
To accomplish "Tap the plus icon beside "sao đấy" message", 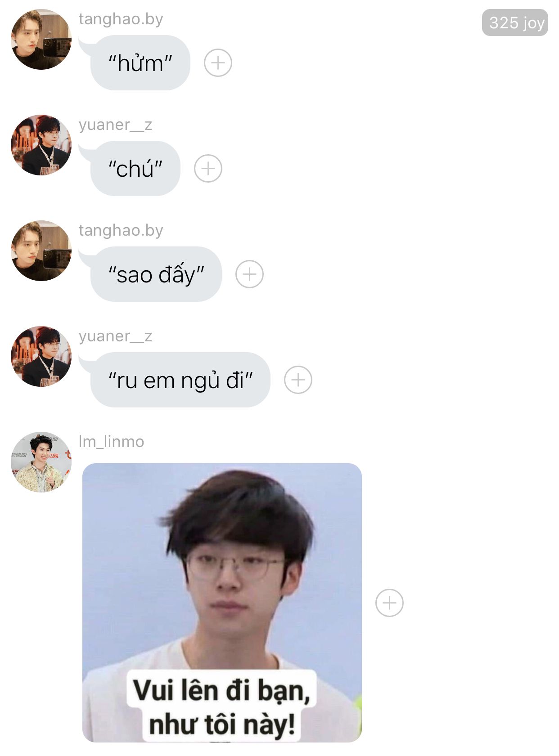I will click(x=249, y=274).
